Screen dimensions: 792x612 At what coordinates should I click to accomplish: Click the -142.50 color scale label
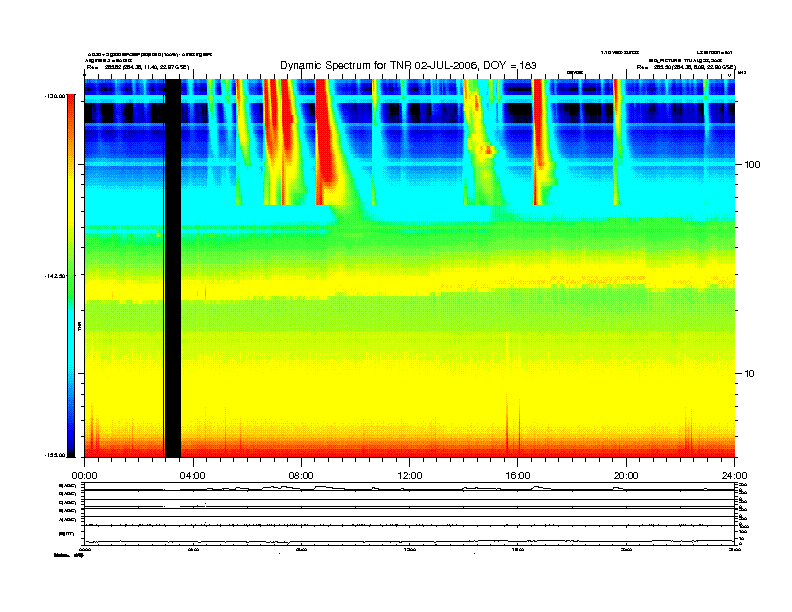(55, 276)
